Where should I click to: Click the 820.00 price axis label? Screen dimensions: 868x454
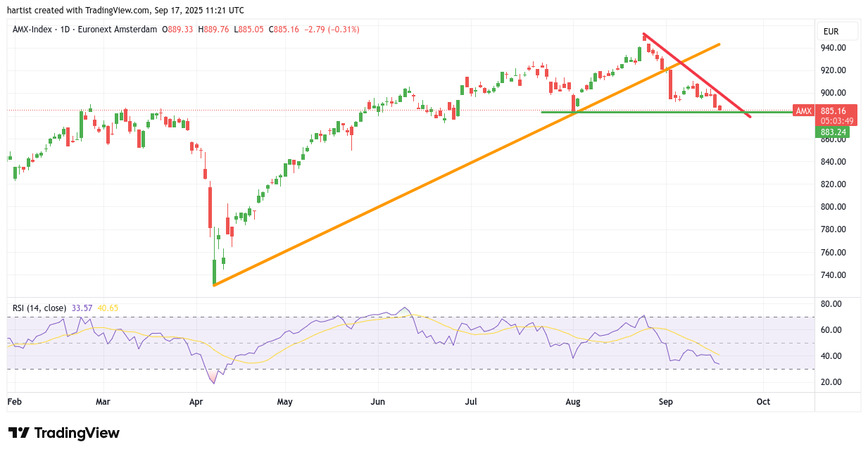[833, 184]
